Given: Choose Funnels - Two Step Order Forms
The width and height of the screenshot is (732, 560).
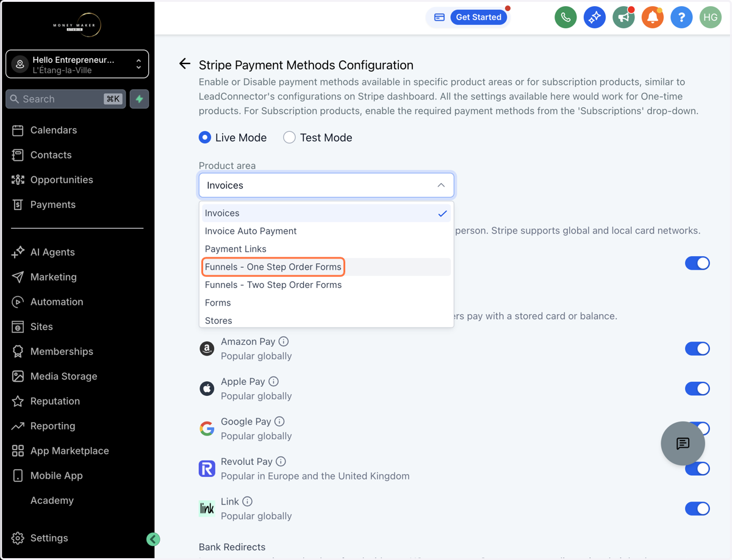Looking at the screenshot, I should [x=326, y=285].
